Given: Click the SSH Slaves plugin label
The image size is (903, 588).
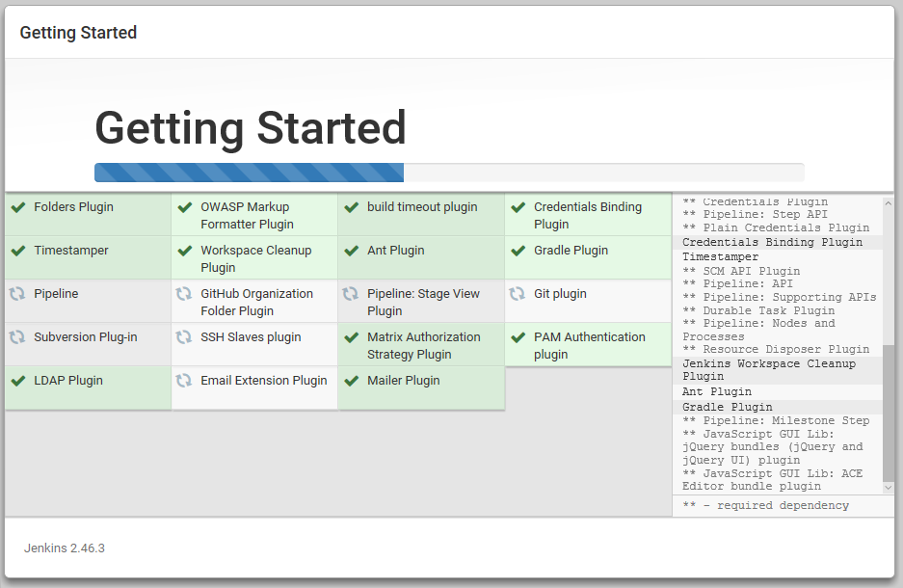Looking at the screenshot, I should click(x=251, y=337).
